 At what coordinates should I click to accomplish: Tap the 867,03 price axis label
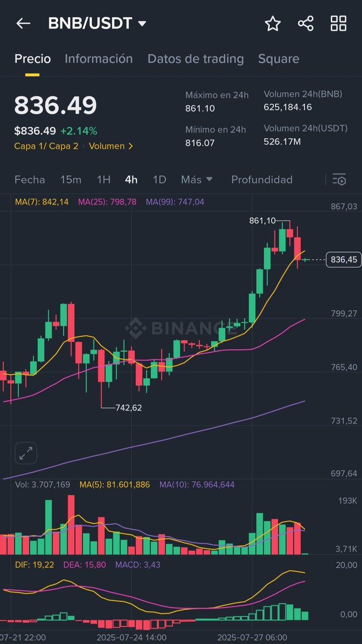344,207
